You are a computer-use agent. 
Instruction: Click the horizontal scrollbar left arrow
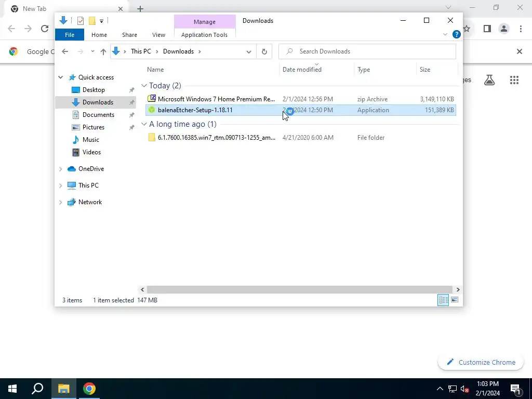pyautogui.click(x=142, y=289)
